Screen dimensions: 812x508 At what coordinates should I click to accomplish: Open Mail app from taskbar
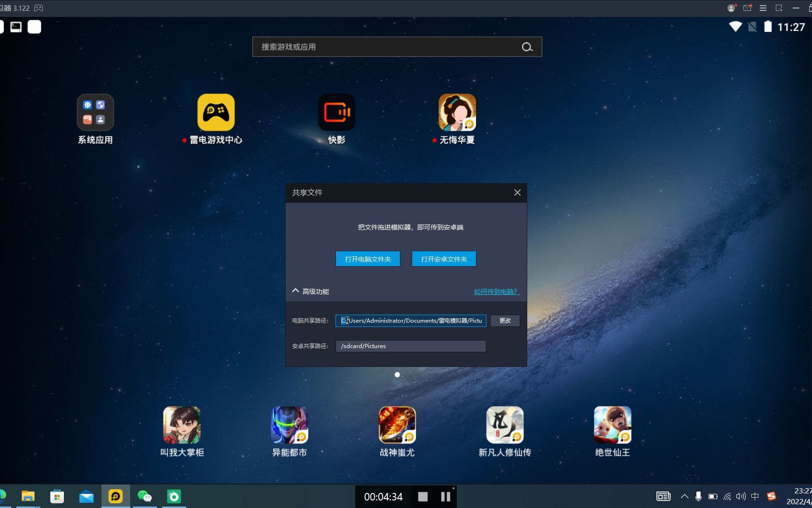tap(86, 496)
